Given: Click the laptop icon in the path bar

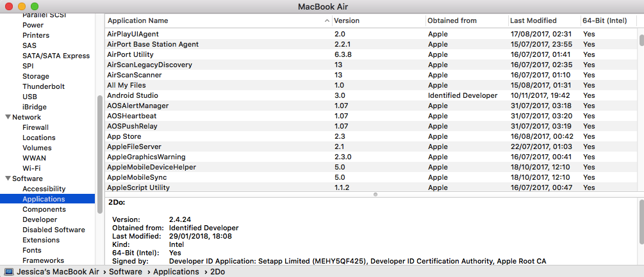Looking at the screenshot, I should tap(9, 272).
